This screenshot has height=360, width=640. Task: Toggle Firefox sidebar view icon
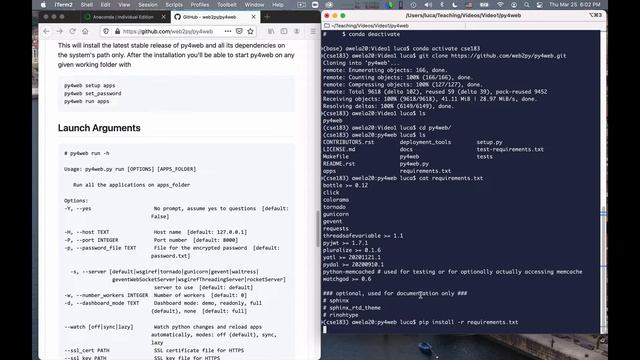pyautogui.click(x=284, y=31)
